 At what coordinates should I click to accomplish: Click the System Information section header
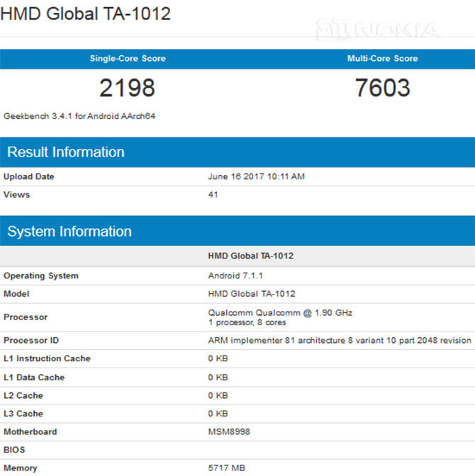(x=69, y=232)
